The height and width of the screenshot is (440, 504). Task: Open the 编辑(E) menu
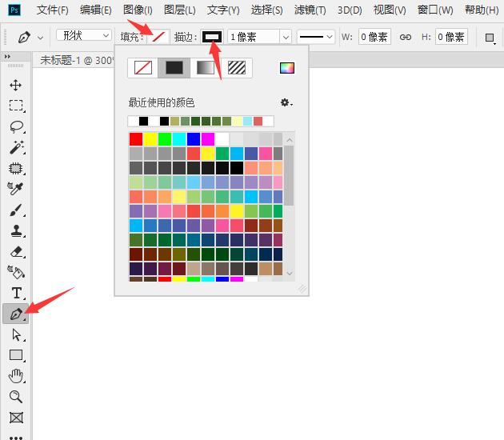(x=96, y=10)
